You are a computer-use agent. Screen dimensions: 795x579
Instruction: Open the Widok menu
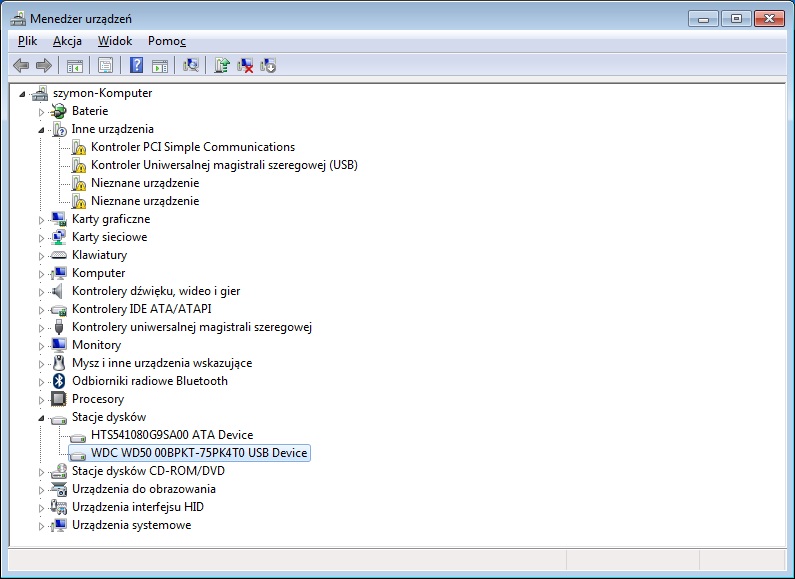click(115, 41)
